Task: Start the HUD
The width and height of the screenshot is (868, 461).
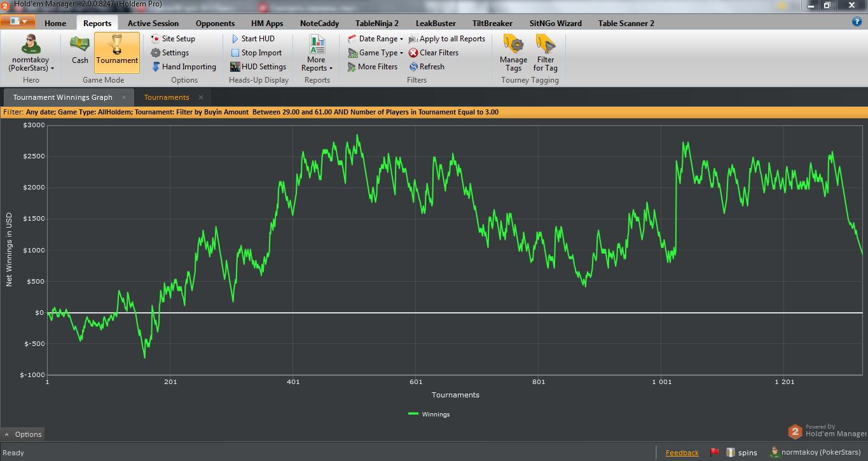Action: click(252, 39)
